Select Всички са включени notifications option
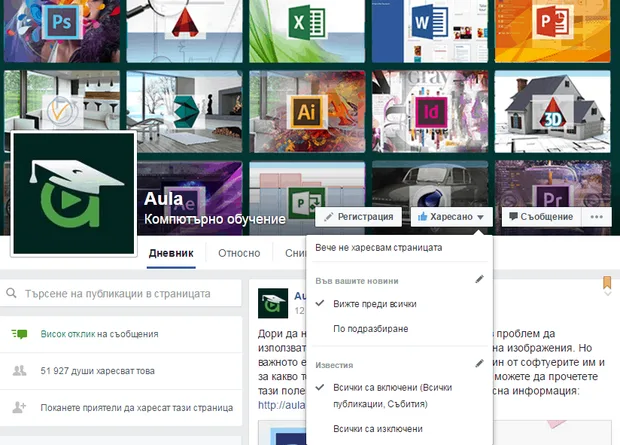Image resolution: width=620 pixels, height=445 pixels. pos(392,396)
